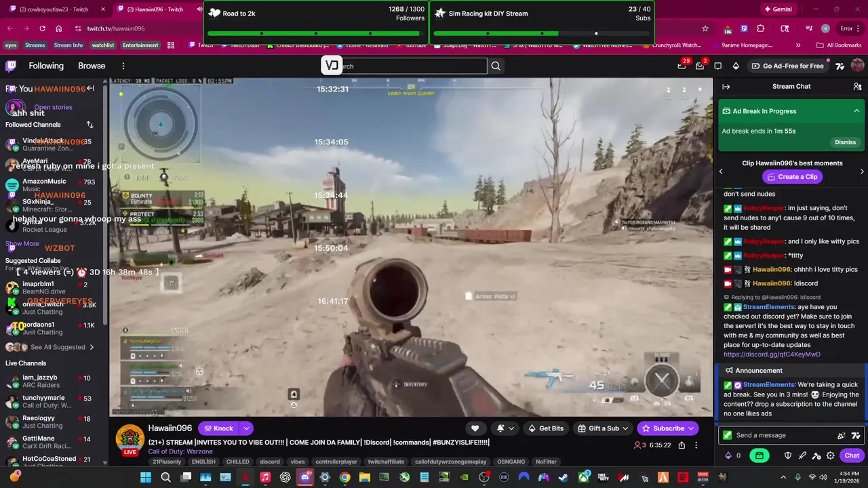Open the Streams bookmark group
This screenshot has height=488, width=868.
pyautogui.click(x=35, y=45)
